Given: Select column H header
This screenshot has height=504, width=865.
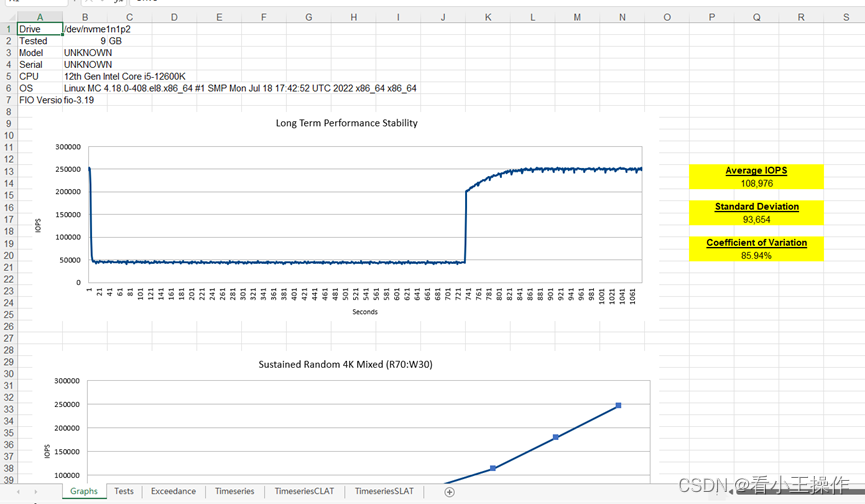Looking at the screenshot, I should [353, 17].
